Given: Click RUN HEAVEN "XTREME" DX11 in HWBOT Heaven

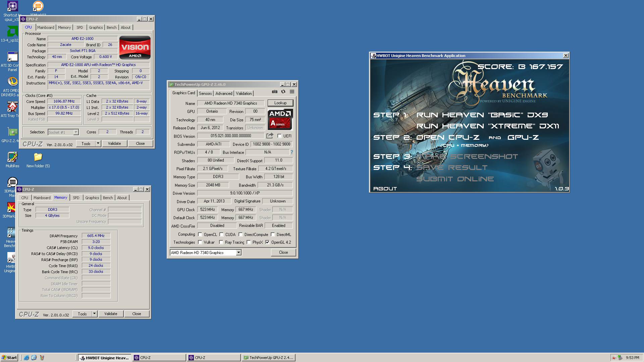Looking at the screenshot, I should click(488, 126).
